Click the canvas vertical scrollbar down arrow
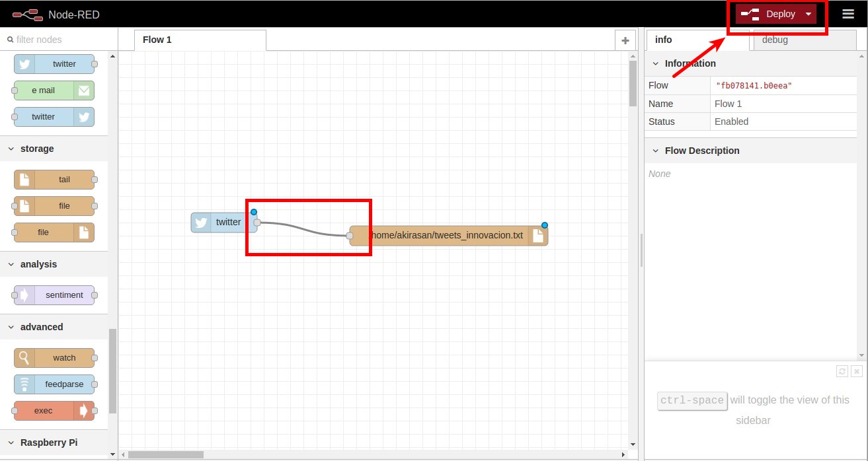The height and width of the screenshot is (461, 868). tap(633, 444)
